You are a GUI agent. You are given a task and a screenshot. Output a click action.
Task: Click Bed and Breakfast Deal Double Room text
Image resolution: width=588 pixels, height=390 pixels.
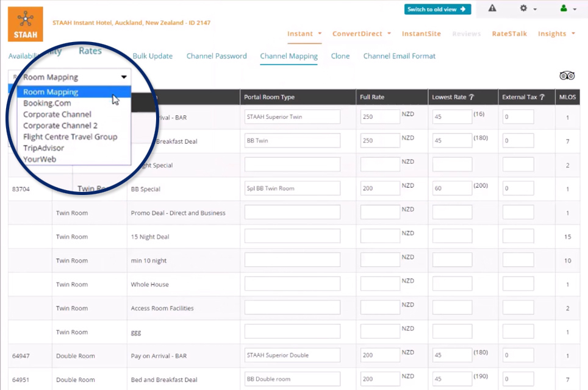click(164, 380)
